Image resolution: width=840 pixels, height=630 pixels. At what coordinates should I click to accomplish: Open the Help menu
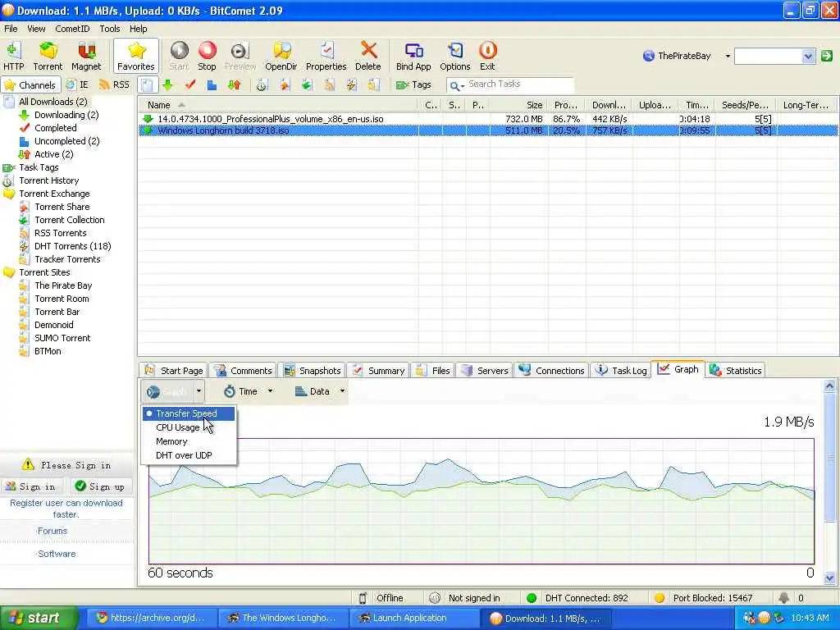tap(138, 29)
